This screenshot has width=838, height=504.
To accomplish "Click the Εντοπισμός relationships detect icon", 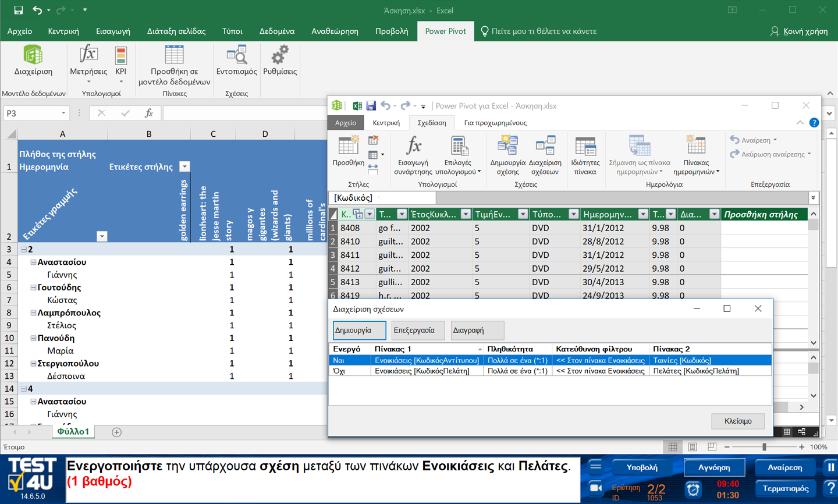I will tap(237, 55).
